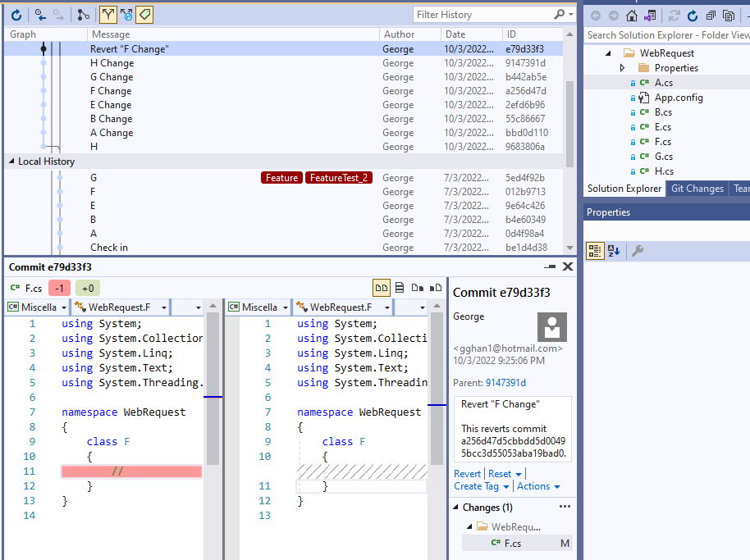Switch diff to inline mode icon

tap(400, 288)
